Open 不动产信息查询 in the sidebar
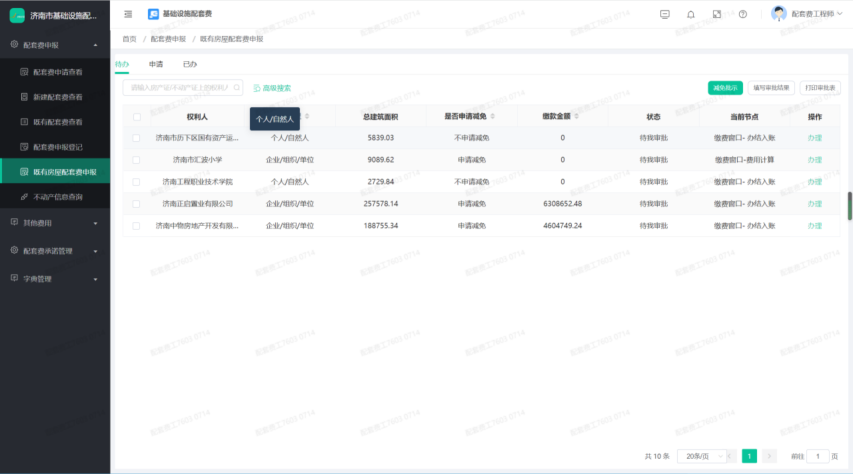Image resolution: width=853 pixels, height=474 pixels. (x=65, y=197)
